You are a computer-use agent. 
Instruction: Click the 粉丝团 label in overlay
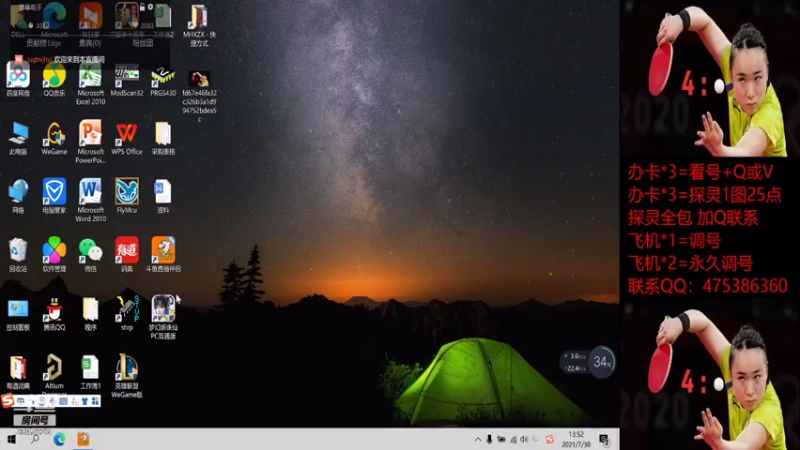click(x=143, y=43)
